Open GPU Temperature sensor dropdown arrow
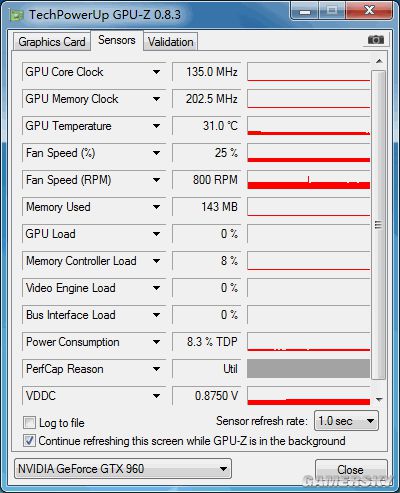The height and width of the screenshot is (493, 400). [x=156, y=126]
